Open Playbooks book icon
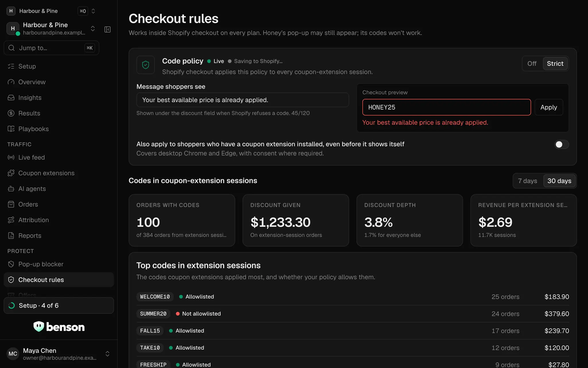The image size is (588, 368). tap(11, 129)
